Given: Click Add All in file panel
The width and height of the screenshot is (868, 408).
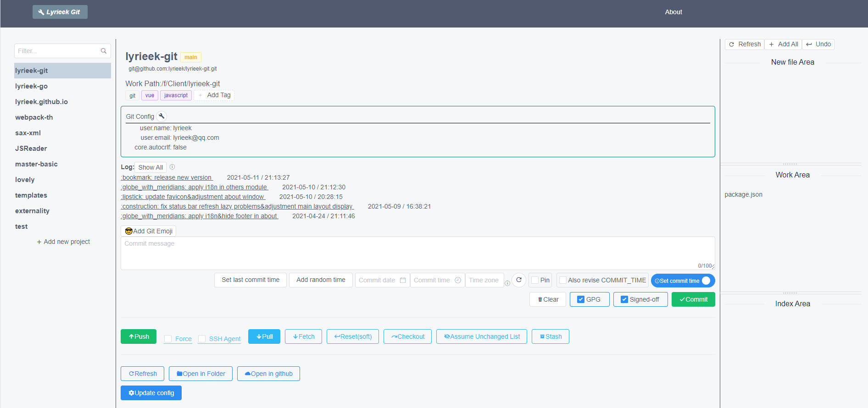Looking at the screenshot, I should (784, 44).
